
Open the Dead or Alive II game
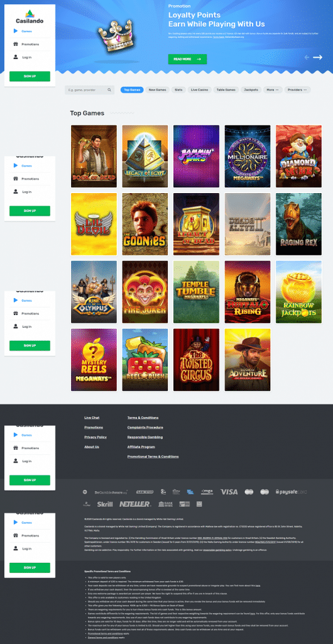coord(248,225)
